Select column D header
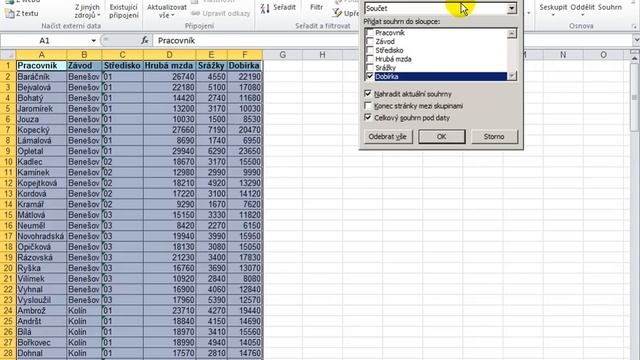640x360 pixels. (169, 55)
